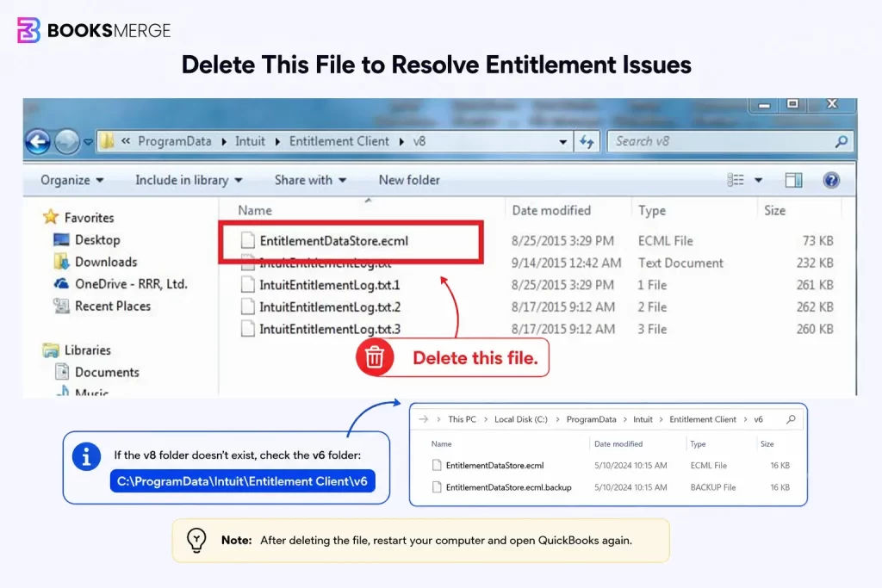This screenshot has width=882, height=588.
Task: Select Intuit in the v8 address path
Action: (250, 141)
